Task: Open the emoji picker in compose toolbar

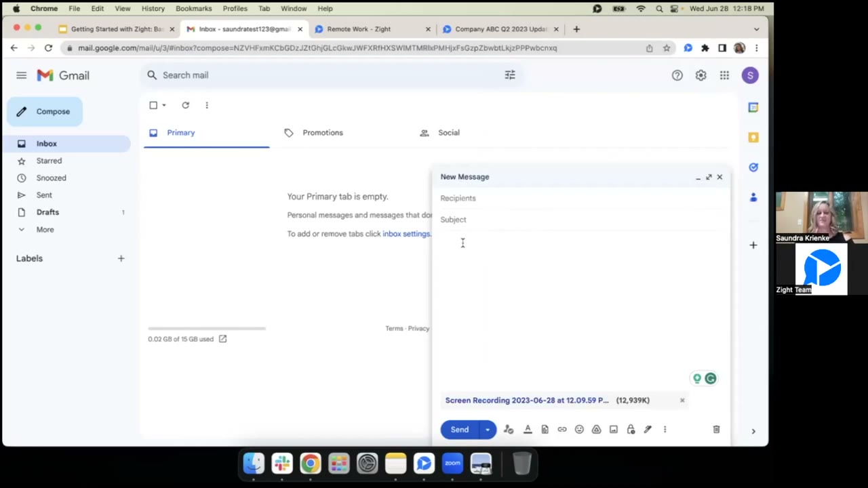Action: click(x=579, y=430)
